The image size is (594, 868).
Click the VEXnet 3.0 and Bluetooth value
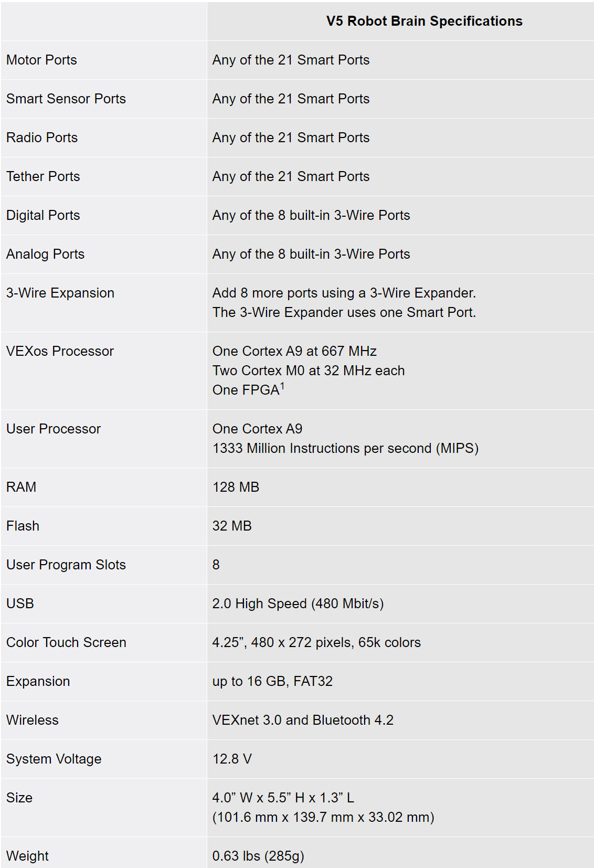click(x=303, y=720)
